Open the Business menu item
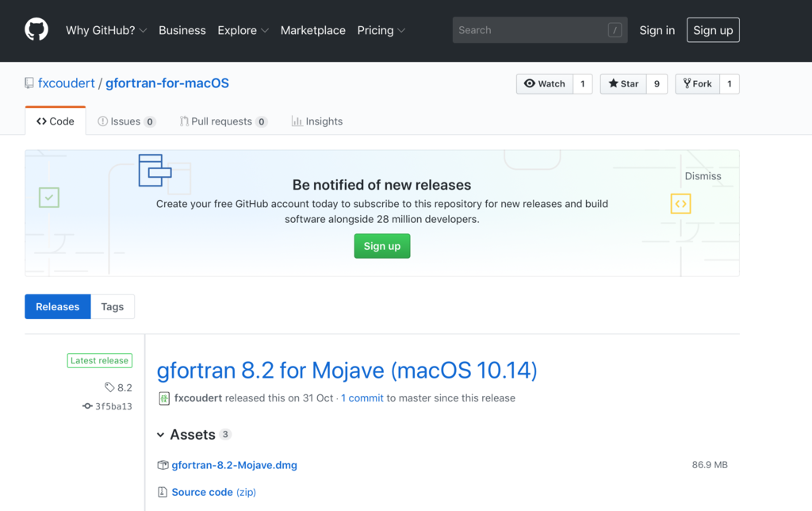 [x=182, y=31]
